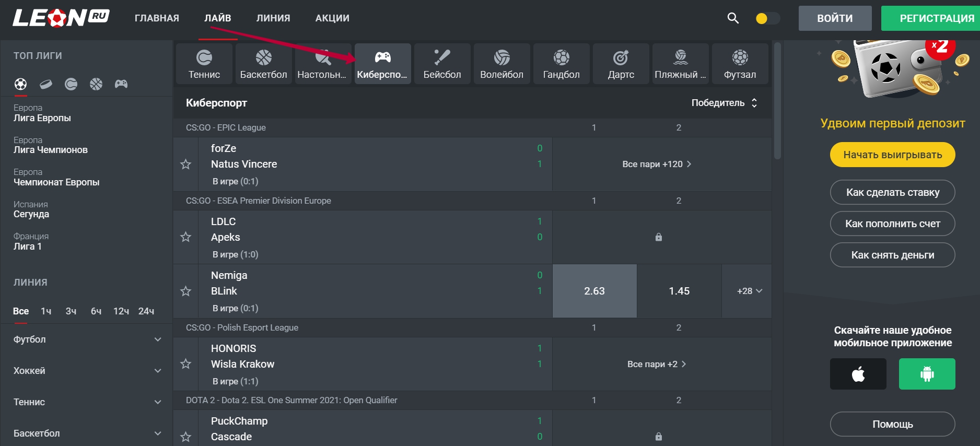Select the hockey puck icon in top leagues
The width and height of the screenshot is (980, 446).
click(x=46, y=84)
